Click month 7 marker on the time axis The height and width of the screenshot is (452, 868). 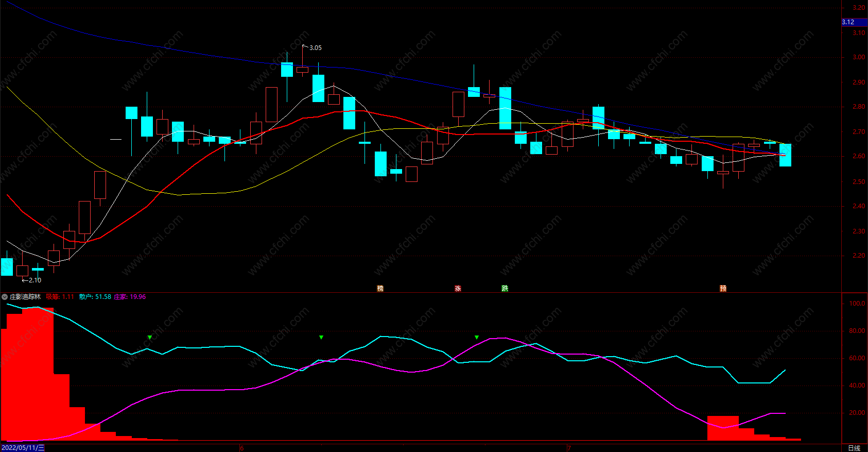pos(569,448)
